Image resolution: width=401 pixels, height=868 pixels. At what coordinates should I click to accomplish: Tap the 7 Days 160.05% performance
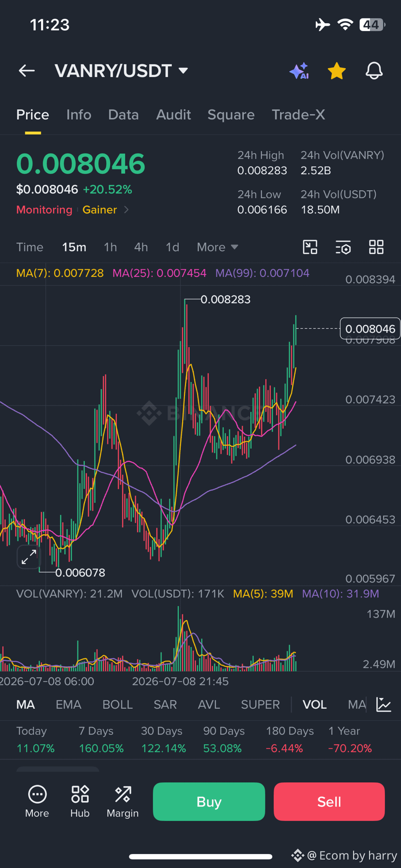click(101, 740)
